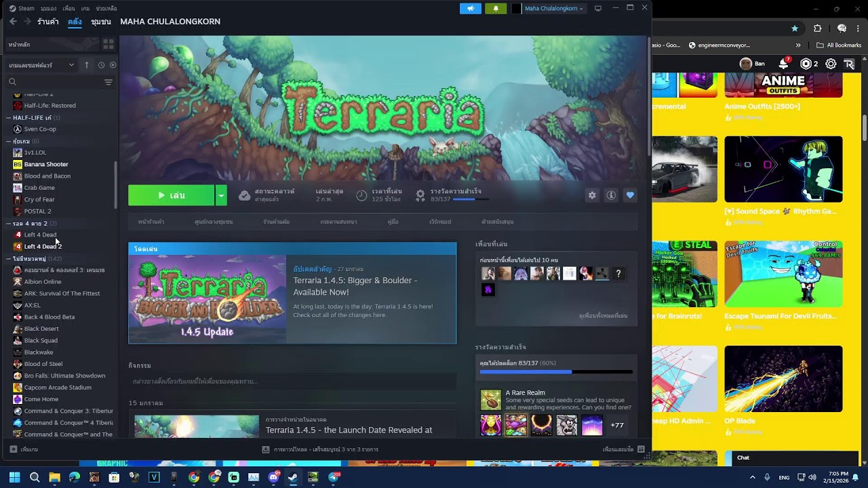This screenshot has height=488, width=868.
Task: Click add a game plus icon
Action: [x=14, y=449]
